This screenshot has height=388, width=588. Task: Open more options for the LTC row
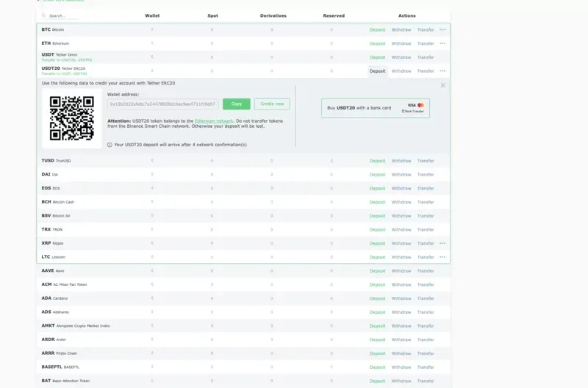coord(442,257)
